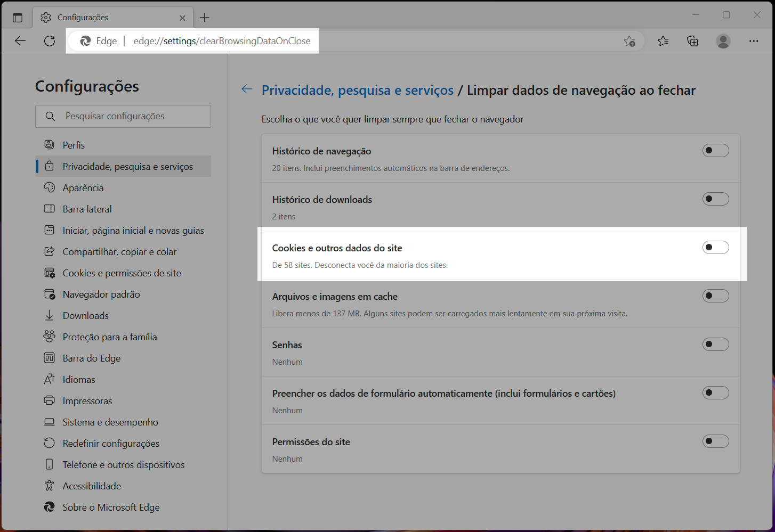Viewport: 775px width, 532px height.
Task: Click 'De 58 sites' cookies description text
Action: [360, 265]
